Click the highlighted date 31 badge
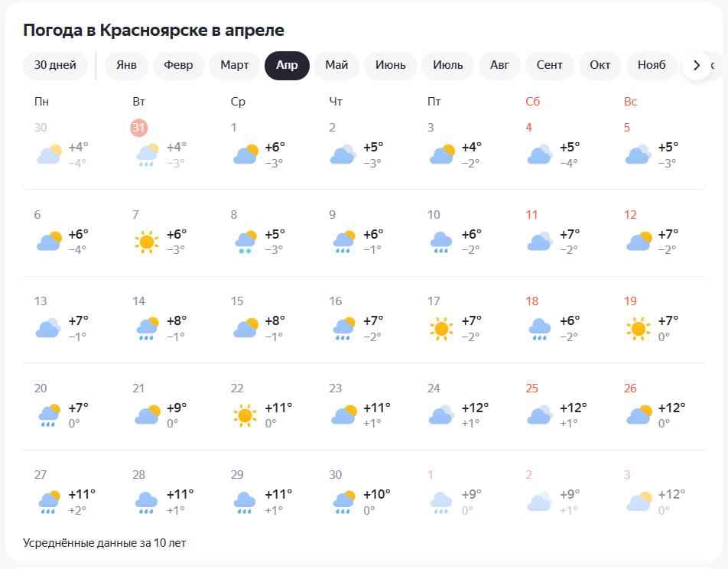The image size is (728, 569). (x=138, y=128)
